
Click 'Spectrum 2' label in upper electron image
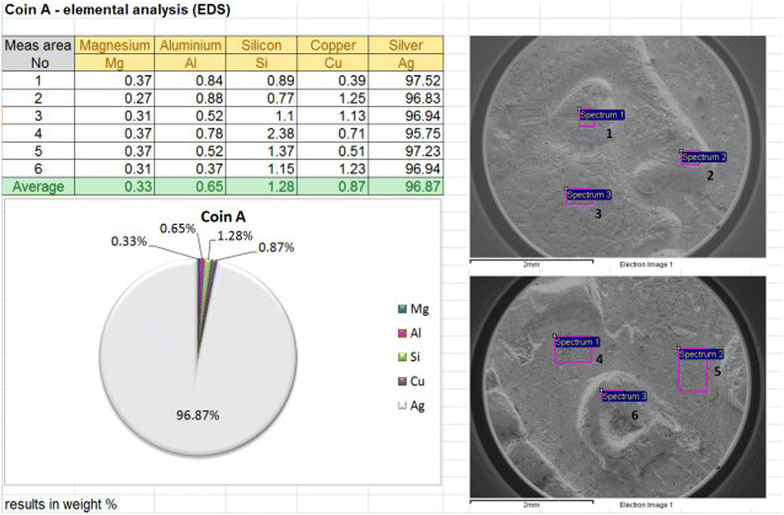(704, 157)
